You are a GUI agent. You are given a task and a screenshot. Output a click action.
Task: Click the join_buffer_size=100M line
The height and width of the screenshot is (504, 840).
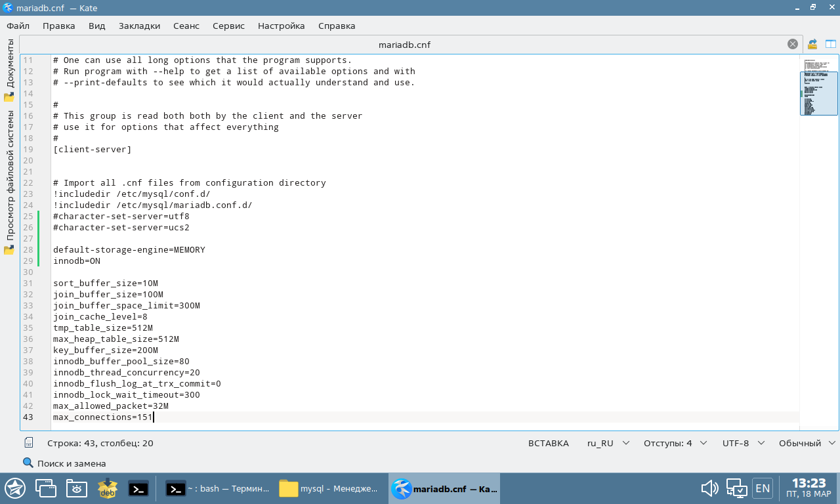108,295
